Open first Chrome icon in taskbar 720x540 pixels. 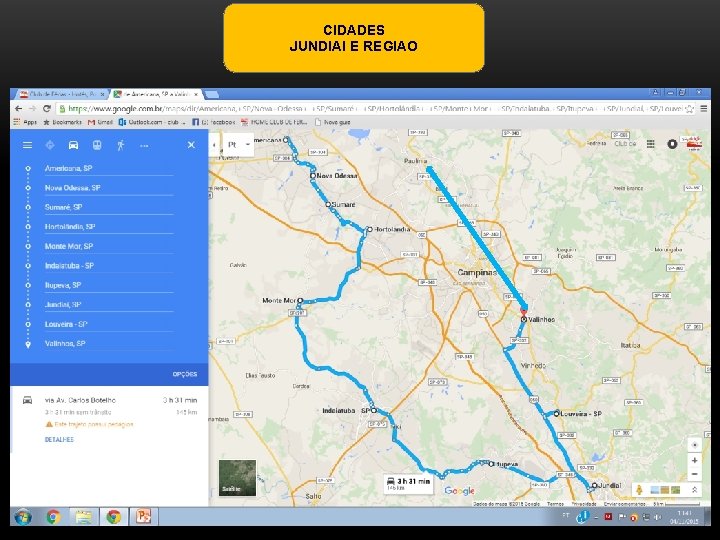click(x=53, y=517)
